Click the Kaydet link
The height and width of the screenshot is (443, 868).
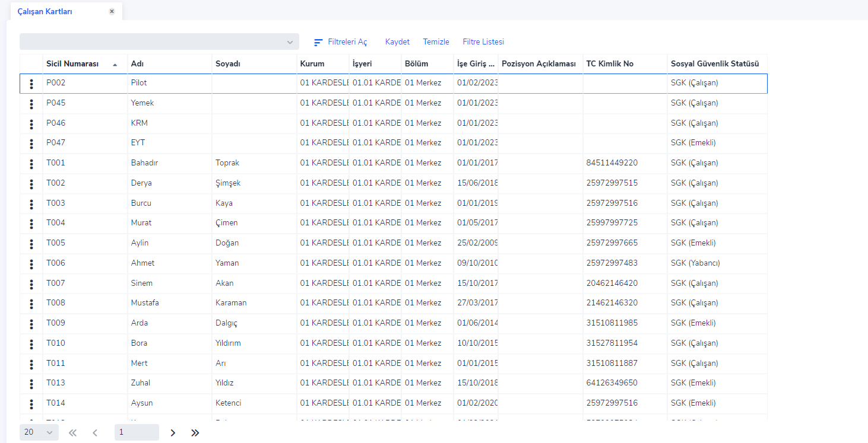tap(397, 42)
